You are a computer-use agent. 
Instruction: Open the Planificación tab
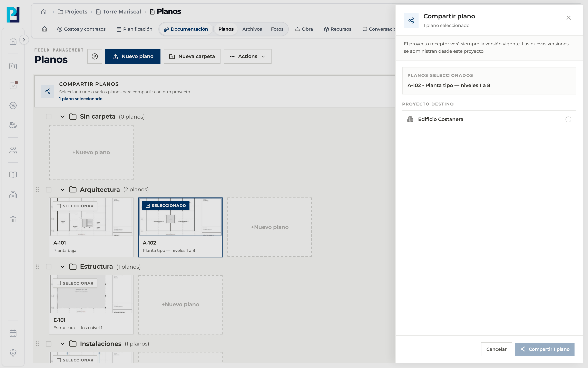(134, 29)
